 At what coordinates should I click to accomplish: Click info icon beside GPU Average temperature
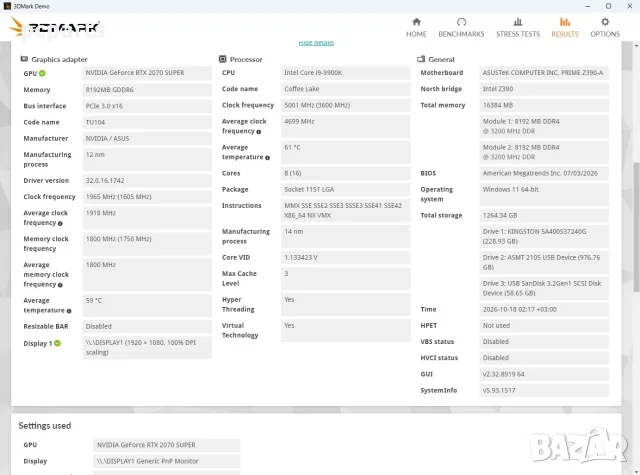[69, 311]
